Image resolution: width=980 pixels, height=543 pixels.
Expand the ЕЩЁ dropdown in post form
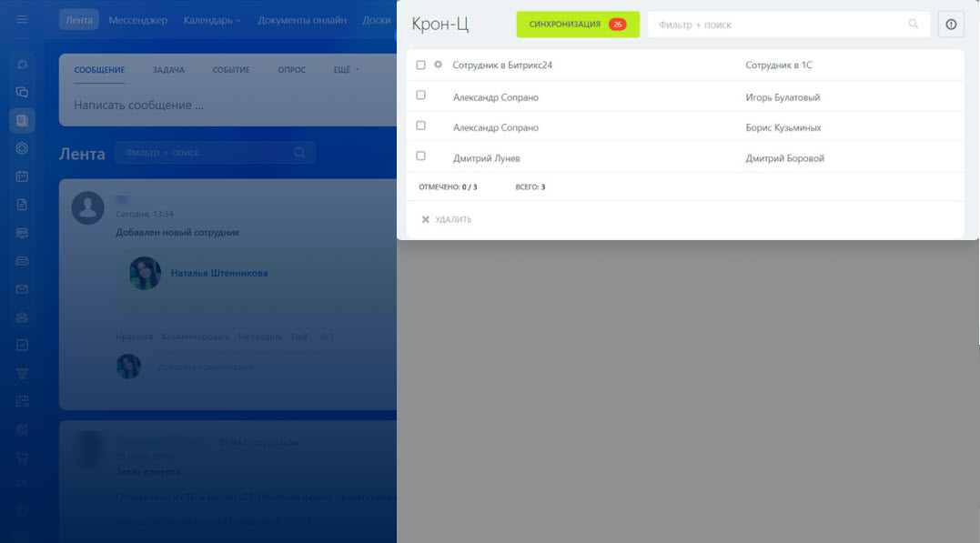[347, 70]
